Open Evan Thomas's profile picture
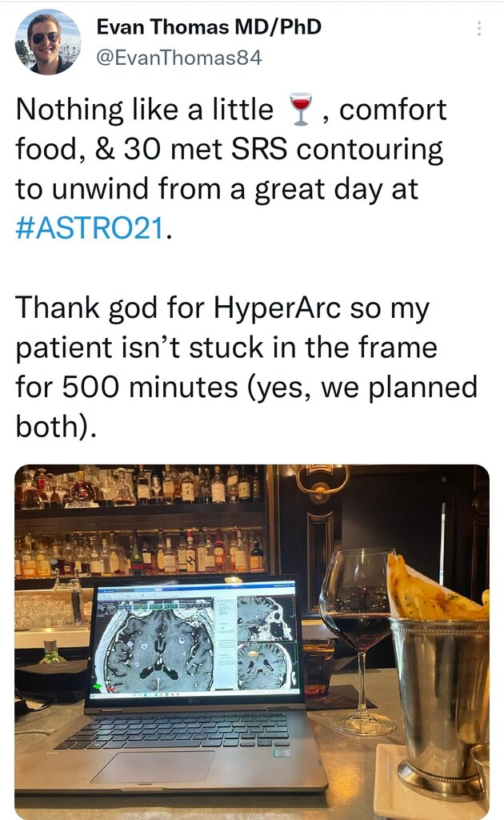 pyautogui.click(x=48, y=42)
